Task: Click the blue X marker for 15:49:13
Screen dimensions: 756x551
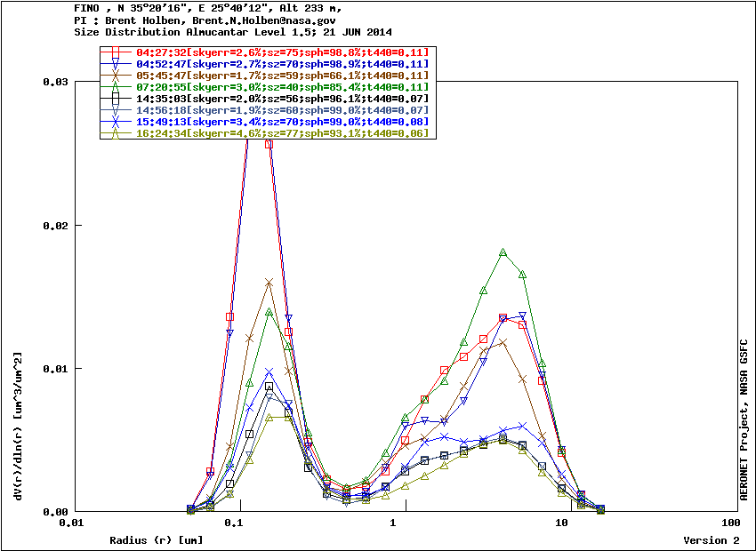Action: (115, 122)
